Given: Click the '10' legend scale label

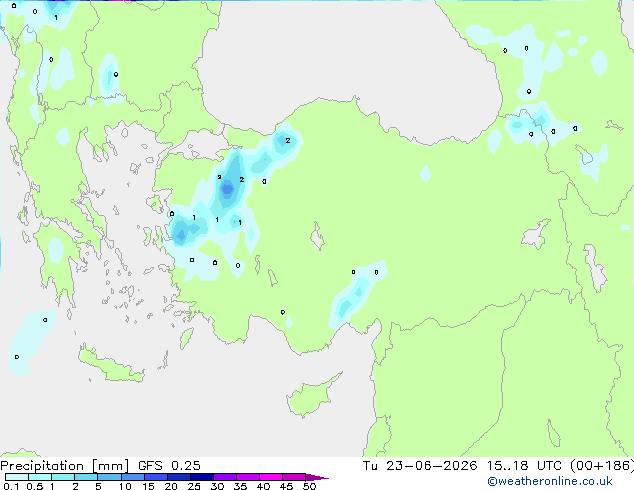Looking at the screenshot, I should click(x=125, y=486).
